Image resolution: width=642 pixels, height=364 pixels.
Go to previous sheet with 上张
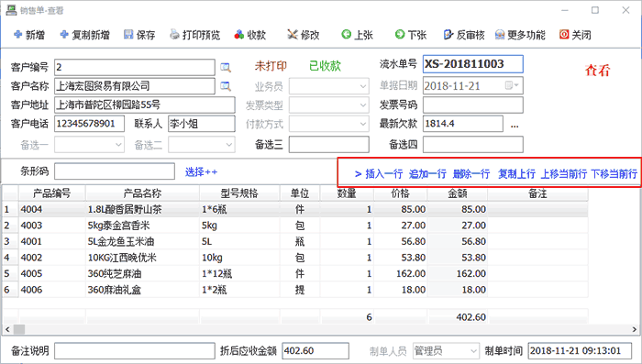(357, 35)
